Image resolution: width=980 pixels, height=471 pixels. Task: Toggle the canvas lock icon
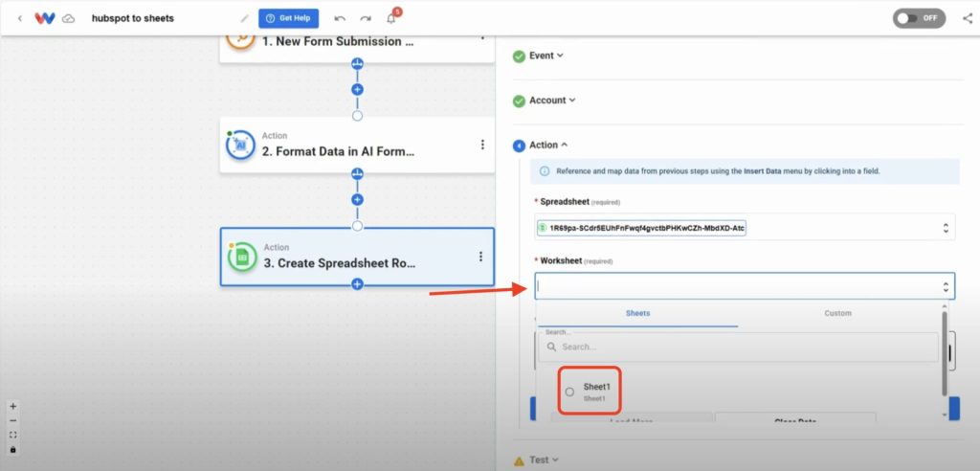coord(13,450)
